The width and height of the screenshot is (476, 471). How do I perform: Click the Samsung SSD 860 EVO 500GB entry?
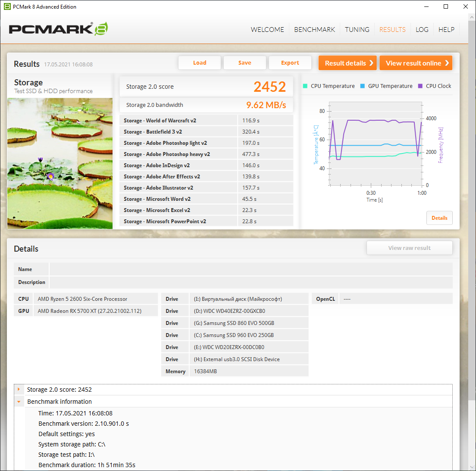click(x=249, y=323)
